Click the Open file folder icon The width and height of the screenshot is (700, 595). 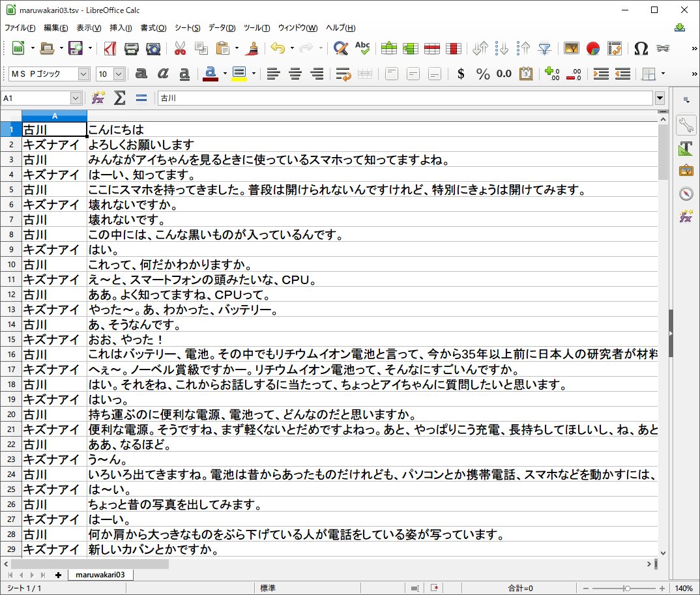47,48
